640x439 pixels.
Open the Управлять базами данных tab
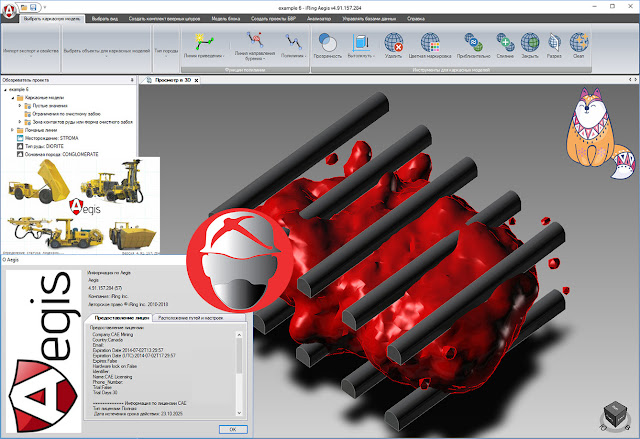click(369, 19)
